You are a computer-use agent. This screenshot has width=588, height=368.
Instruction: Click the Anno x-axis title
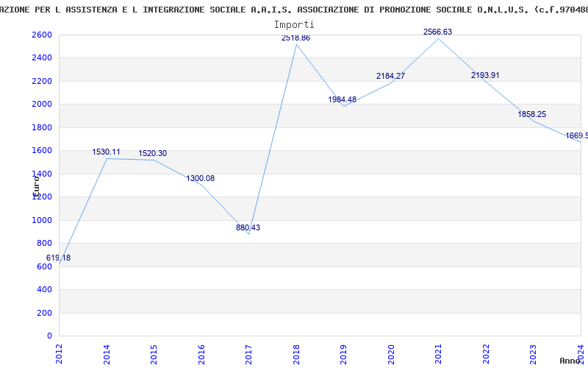click(570, 361)
